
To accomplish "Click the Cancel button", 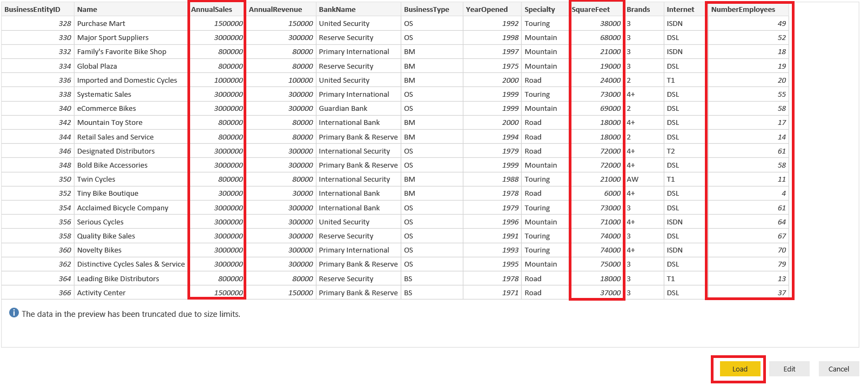I will (x=839, y=369).
